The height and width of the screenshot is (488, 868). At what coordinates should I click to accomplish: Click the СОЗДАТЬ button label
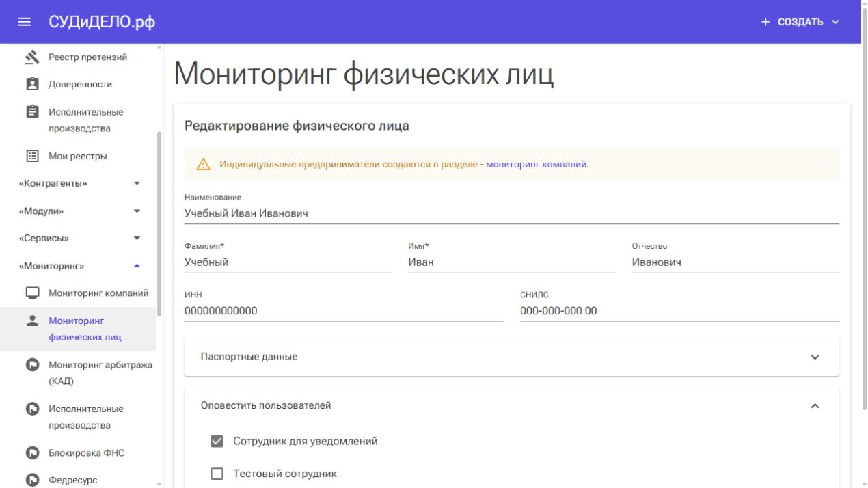[800, 22]
